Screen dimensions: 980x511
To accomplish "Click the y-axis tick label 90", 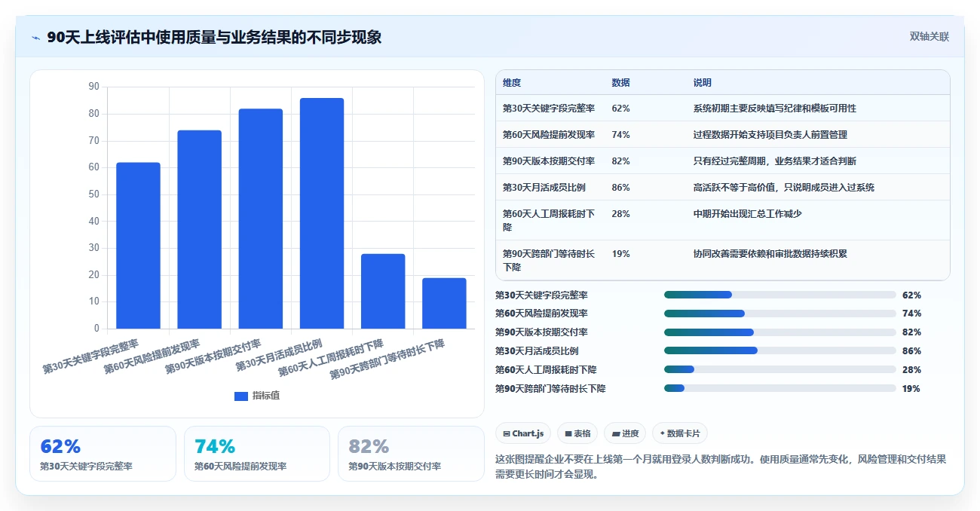I will 93,87.
